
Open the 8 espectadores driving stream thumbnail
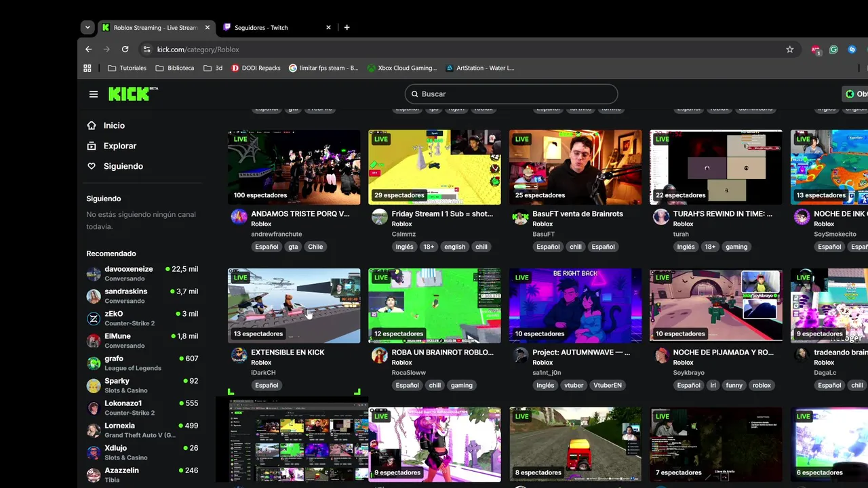click(576, 445)
